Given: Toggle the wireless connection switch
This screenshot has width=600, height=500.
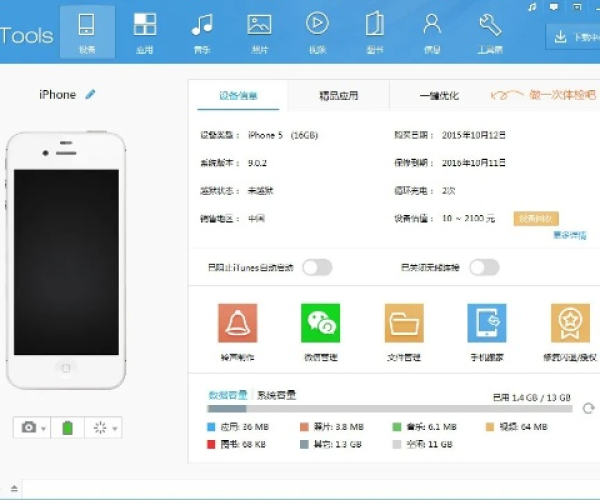Looking at the screenshot, I should click(x=484, y=267).
